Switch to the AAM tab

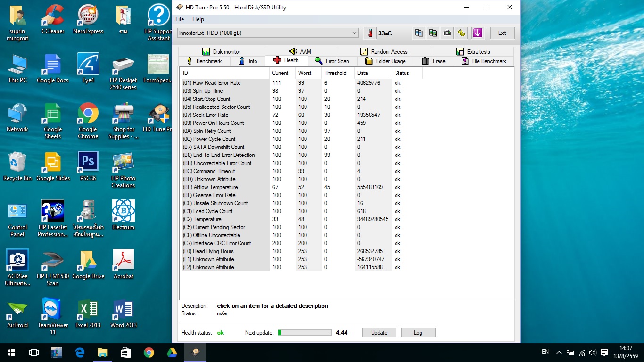click(x=300, y=52)
